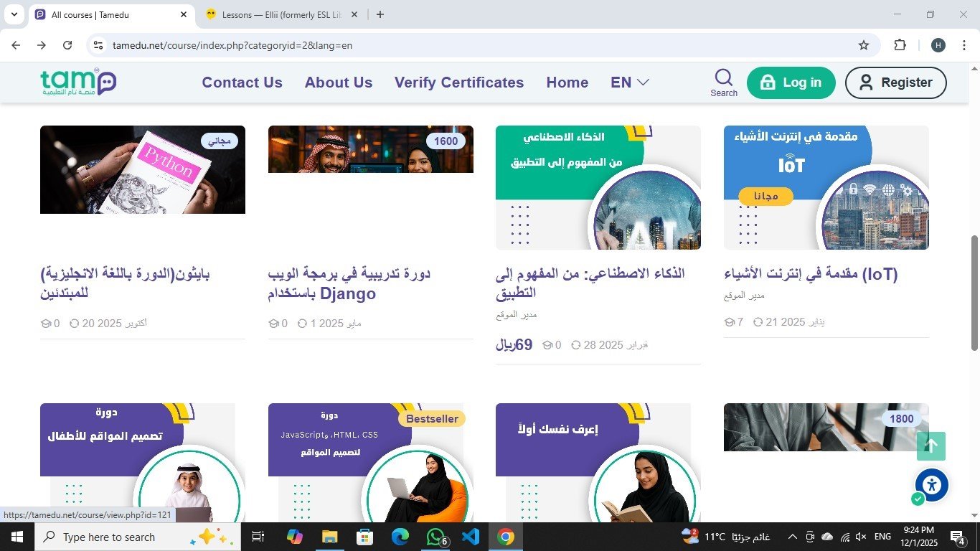Open the Chrome Extensions puzzle icon
Image resolution: width=980 pixels, height=551 pixels.
pyautogui.click(x=900, y=45)
